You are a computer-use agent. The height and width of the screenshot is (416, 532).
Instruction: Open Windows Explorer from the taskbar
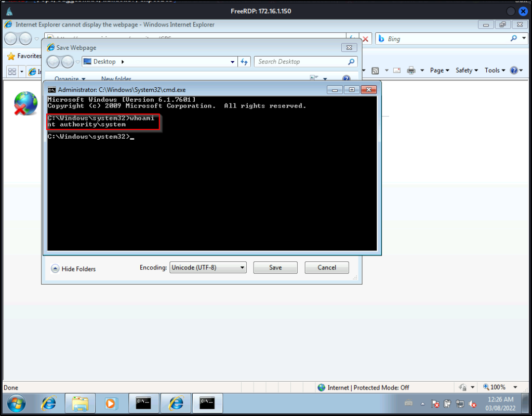click(80, 403)
